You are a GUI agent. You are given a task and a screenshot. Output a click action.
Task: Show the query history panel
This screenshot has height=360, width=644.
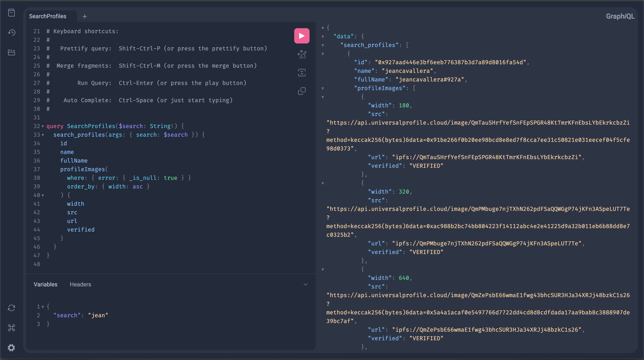point(11,33)
